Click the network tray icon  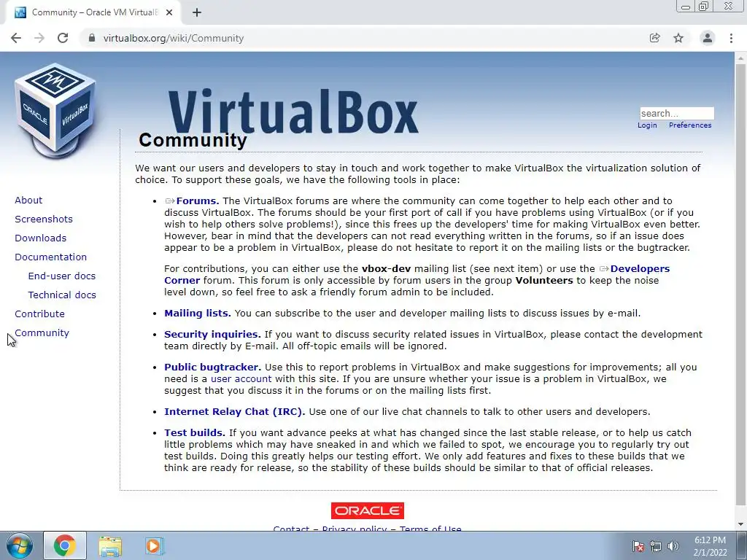pyautogui.click(x=656, y=546)
